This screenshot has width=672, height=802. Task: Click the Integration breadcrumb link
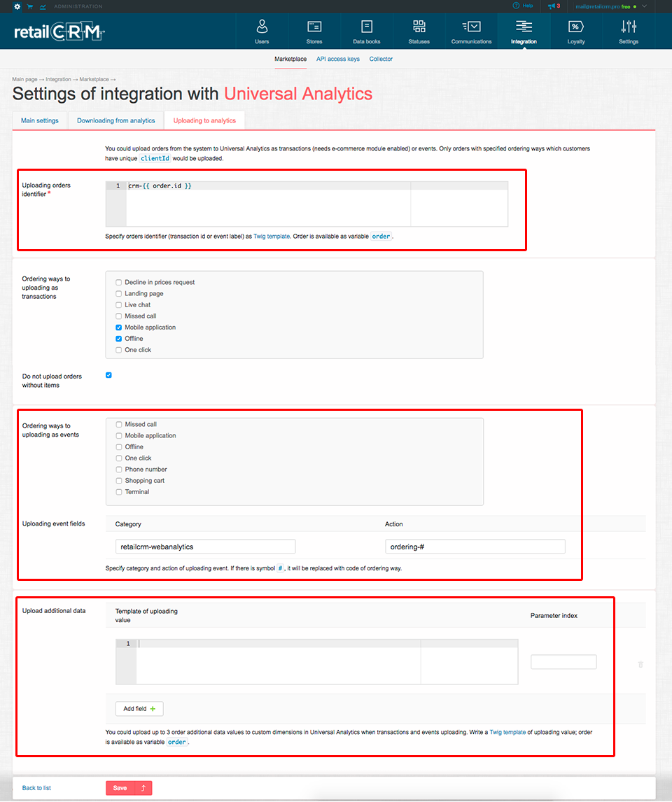coord(58,79)
